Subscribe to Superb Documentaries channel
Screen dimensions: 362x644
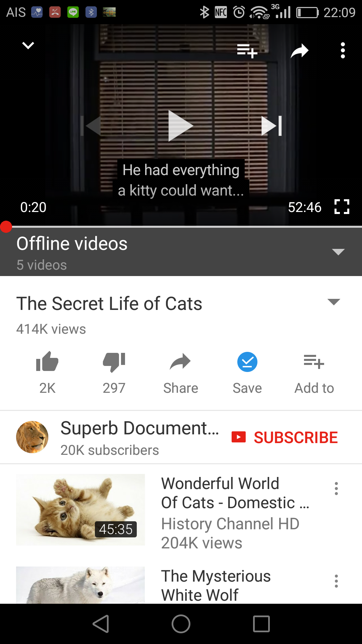[285, 437]
